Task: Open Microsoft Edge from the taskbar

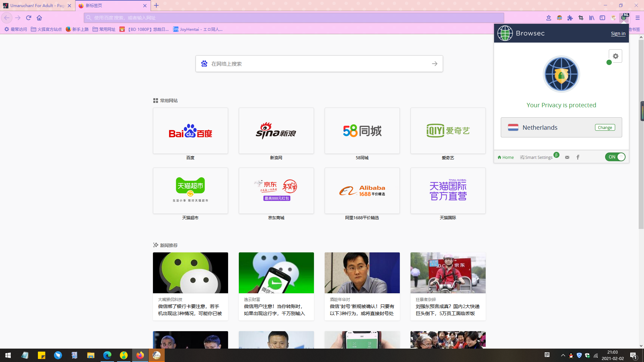Action: click(x=107, y=355)
